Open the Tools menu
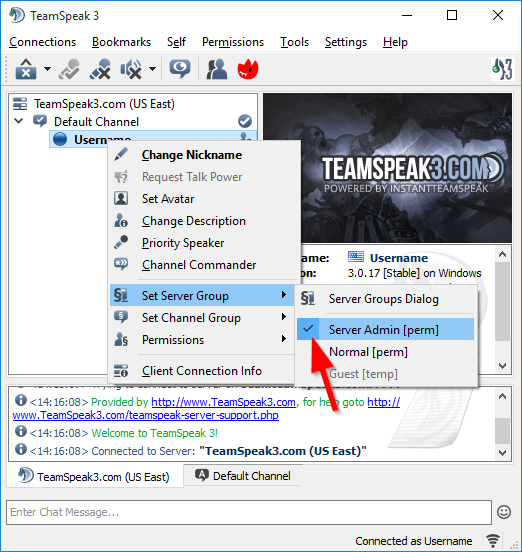 tap(295, 42)
